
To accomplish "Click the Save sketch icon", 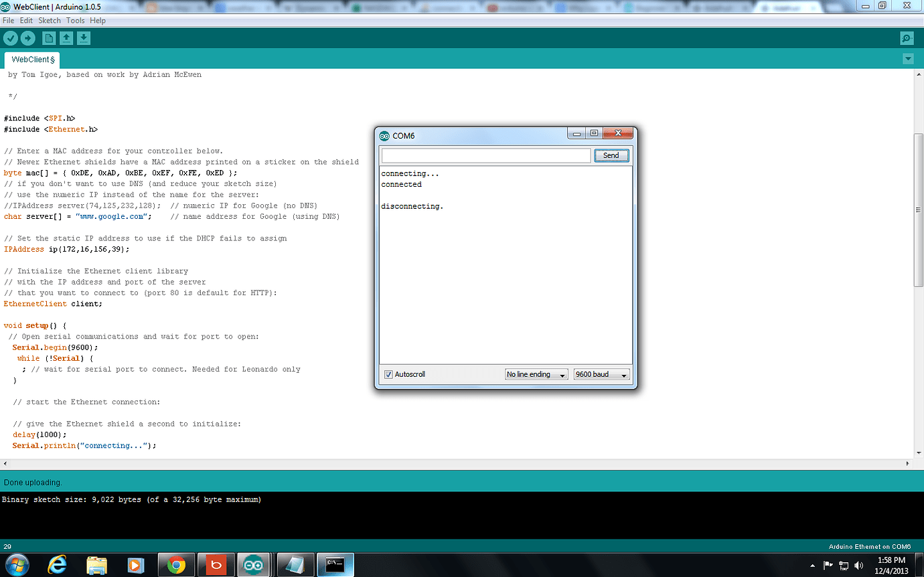I will point(84,38).
